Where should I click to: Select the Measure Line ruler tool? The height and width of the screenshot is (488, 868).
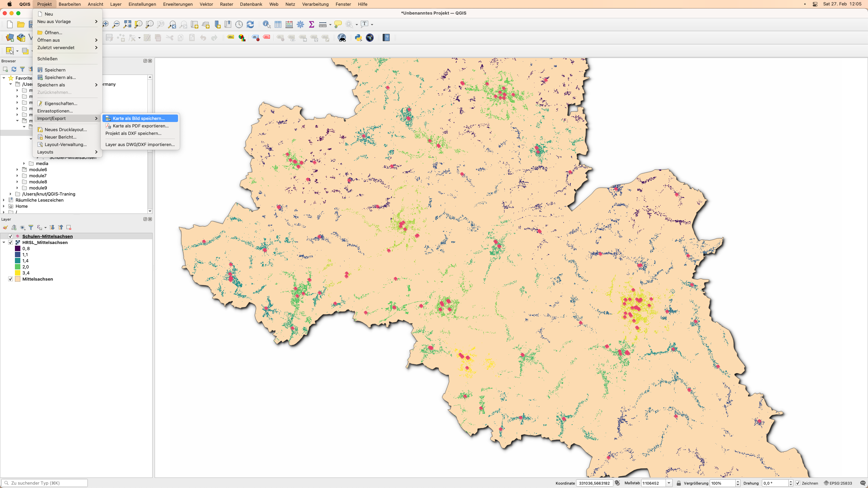click(323, 24)
